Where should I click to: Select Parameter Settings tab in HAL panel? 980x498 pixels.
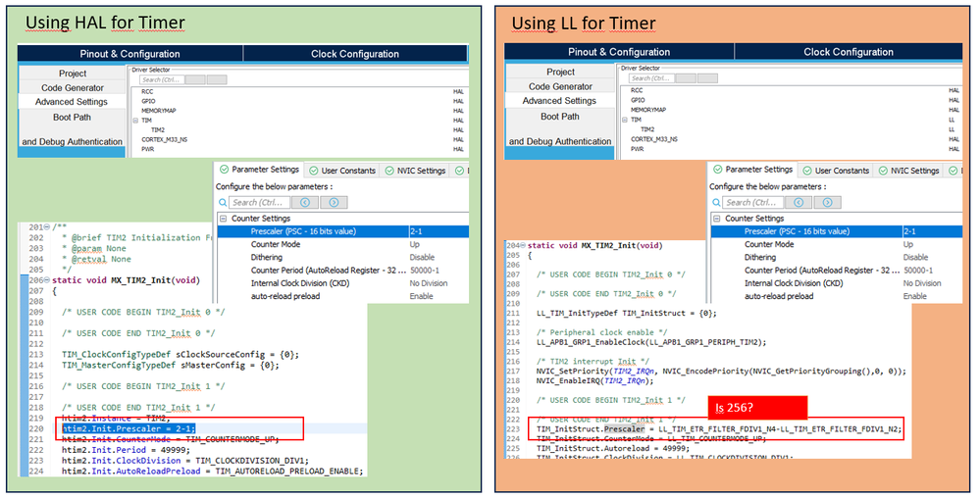pyautogui.click(x=259, y=170)
